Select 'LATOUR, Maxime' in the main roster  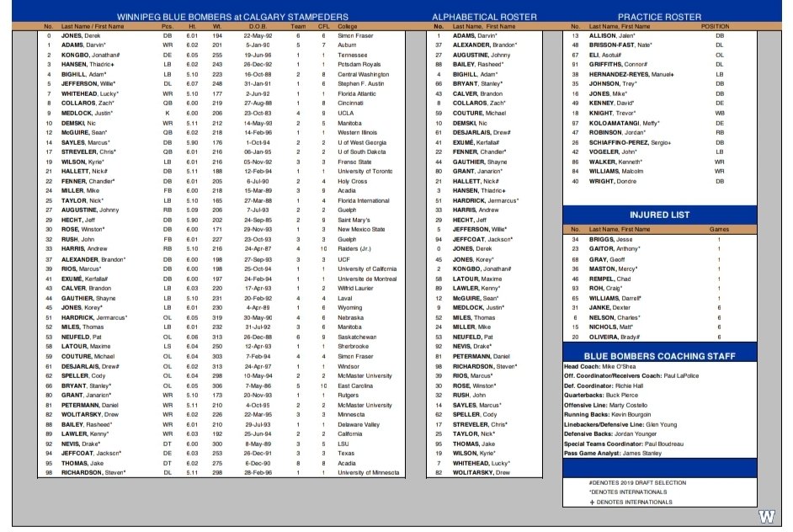86,347
